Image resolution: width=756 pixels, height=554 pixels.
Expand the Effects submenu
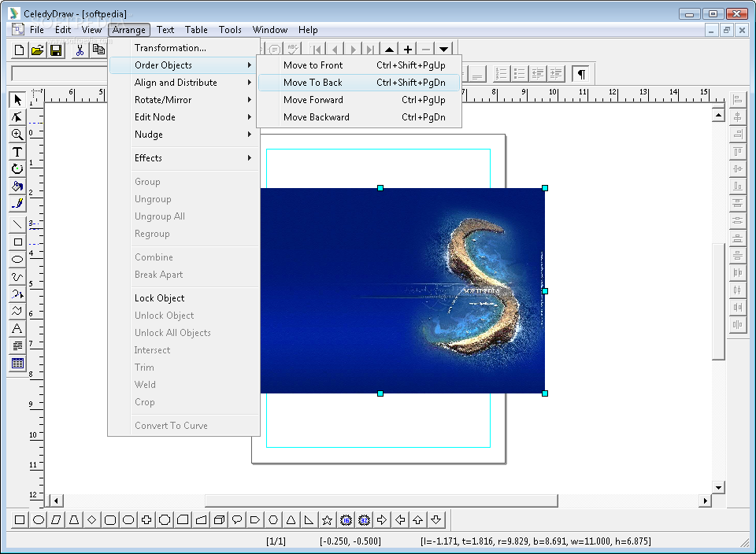[183, 158]
